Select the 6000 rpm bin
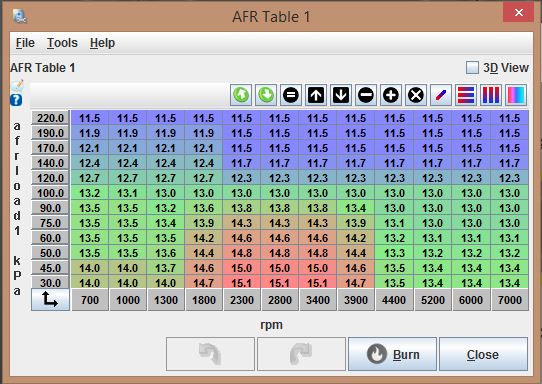542x384 pixels. 471,300
